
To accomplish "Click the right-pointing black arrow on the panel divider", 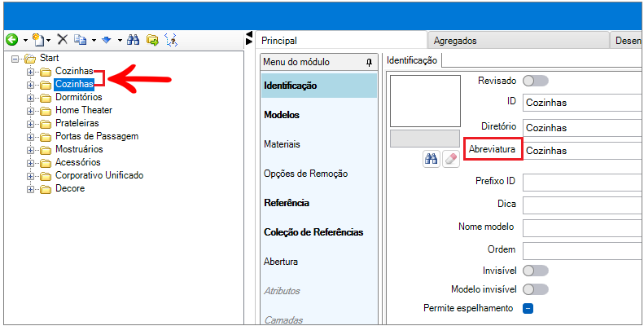I will coord(249,41).
